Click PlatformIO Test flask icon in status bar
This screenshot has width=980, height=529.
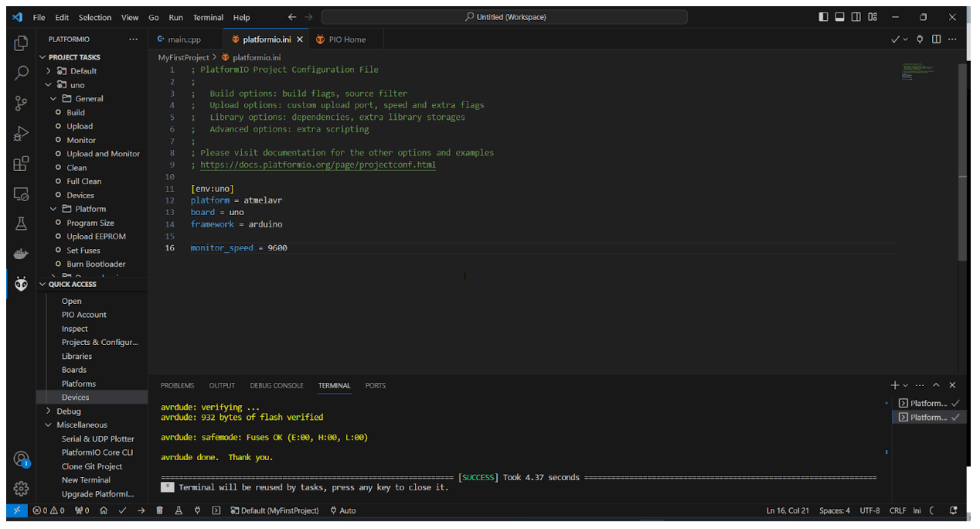tap(178, 510)
